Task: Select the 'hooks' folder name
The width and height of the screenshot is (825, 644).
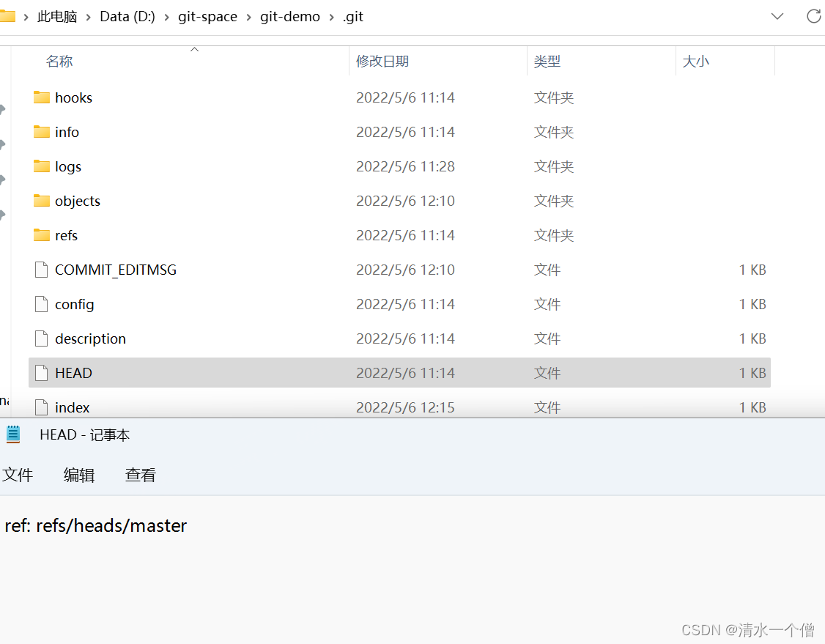Action: [x=74, y=97]
